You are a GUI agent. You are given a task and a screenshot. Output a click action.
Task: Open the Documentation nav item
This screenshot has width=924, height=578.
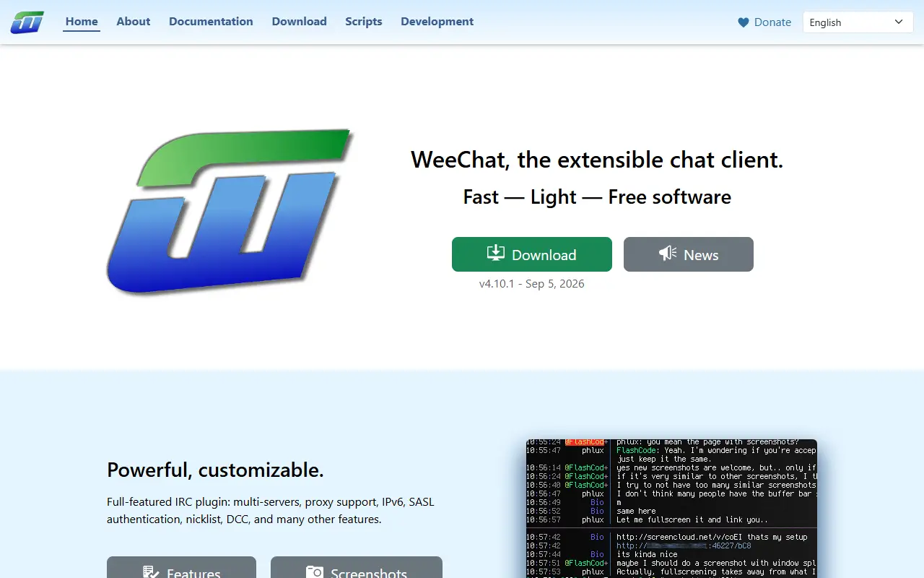[x=211, y=22]
